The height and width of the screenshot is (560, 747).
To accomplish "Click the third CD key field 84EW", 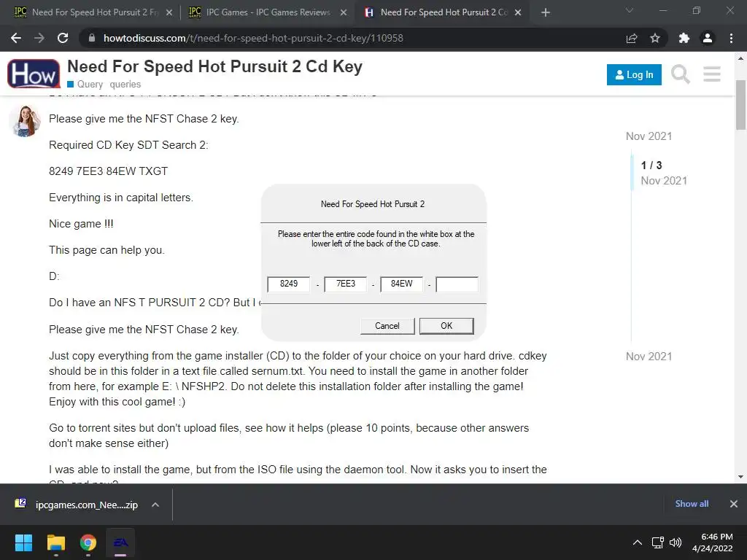I will (x=402, y=284).
